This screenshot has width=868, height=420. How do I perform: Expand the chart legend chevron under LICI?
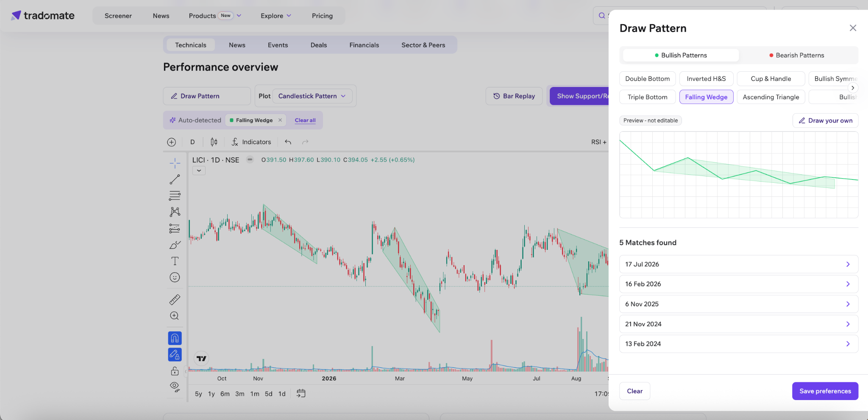point(199,171)
